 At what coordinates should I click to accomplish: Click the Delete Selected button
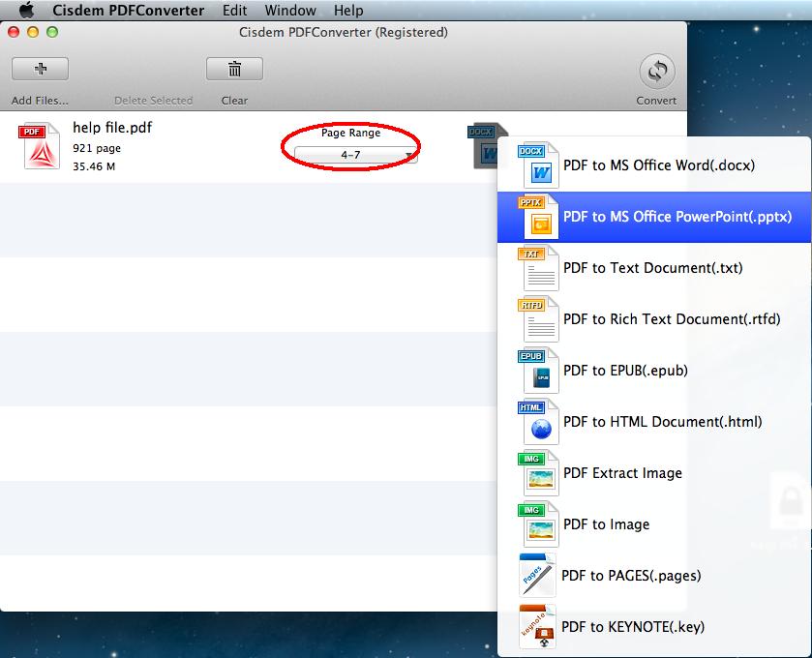(x=153, y=100)
